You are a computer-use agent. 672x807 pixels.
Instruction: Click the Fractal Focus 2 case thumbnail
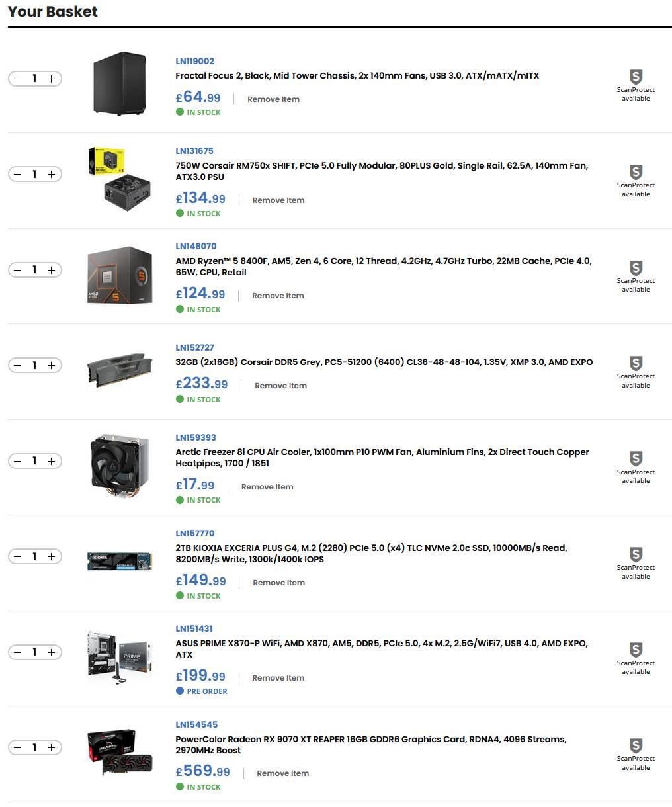pyautogui.click(x=120, y=83)
